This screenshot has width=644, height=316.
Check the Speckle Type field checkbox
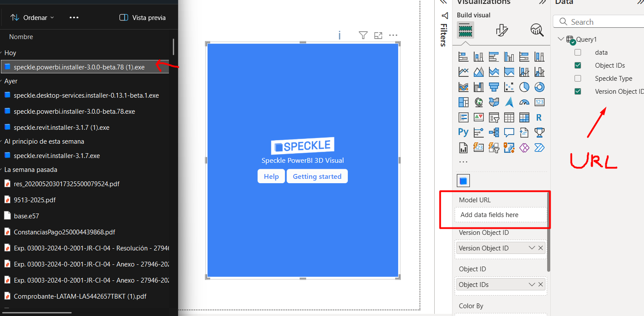click(578, 79)
